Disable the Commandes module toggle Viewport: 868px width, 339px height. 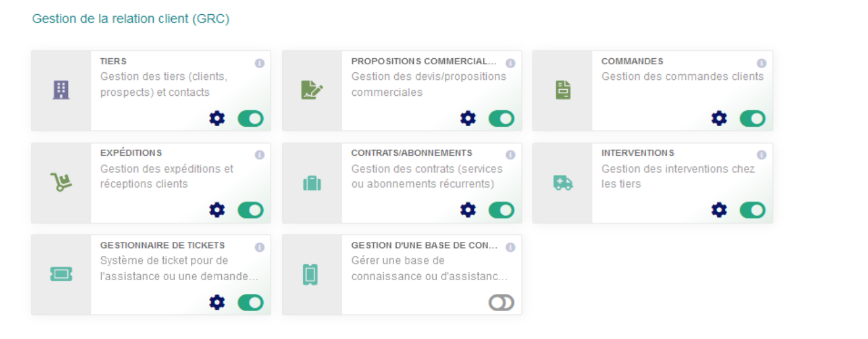pos(752,118)
